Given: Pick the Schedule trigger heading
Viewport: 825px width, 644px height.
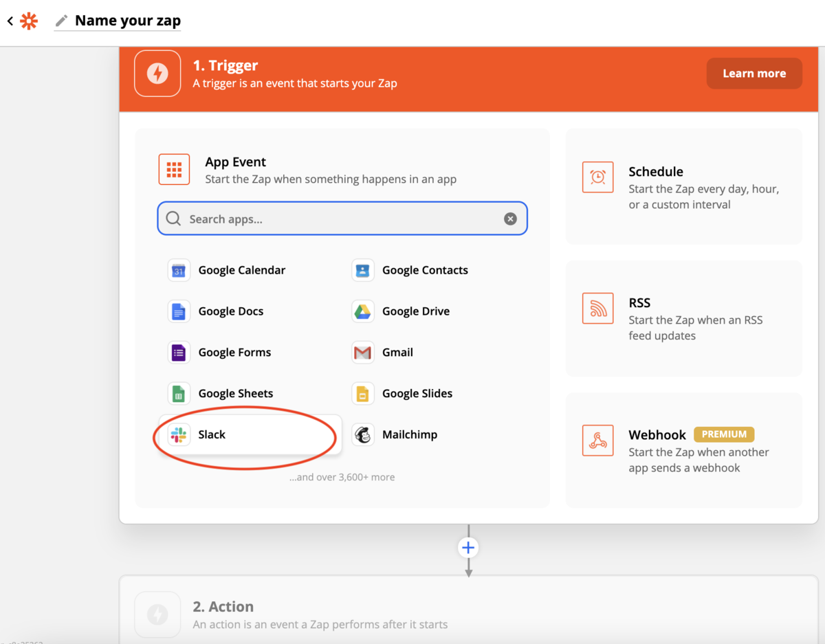Looking at the screenshot, I should pos(656,172).
